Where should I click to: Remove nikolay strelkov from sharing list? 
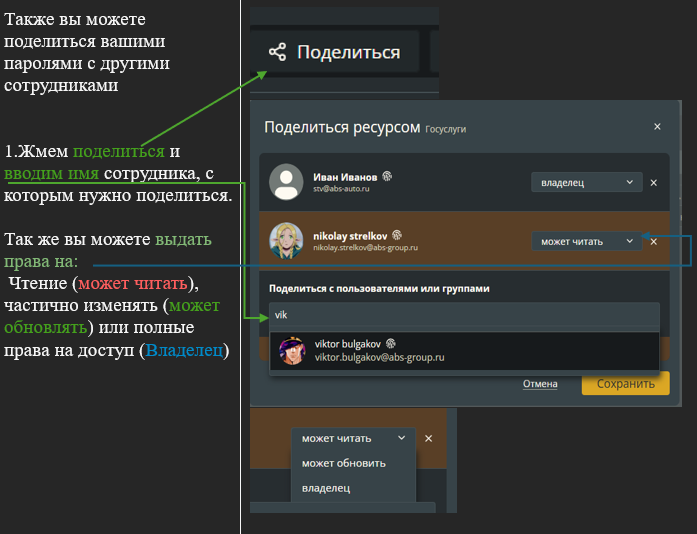[x=653, y=242]
